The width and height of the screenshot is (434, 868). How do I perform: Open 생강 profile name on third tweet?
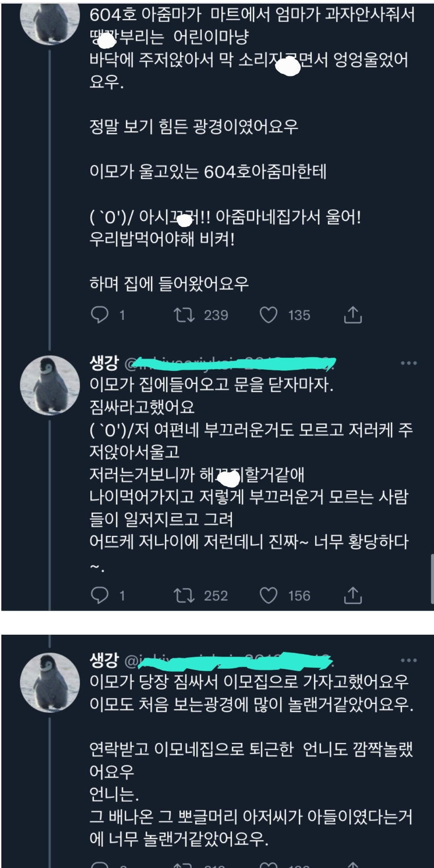click(x=104, y=660)
